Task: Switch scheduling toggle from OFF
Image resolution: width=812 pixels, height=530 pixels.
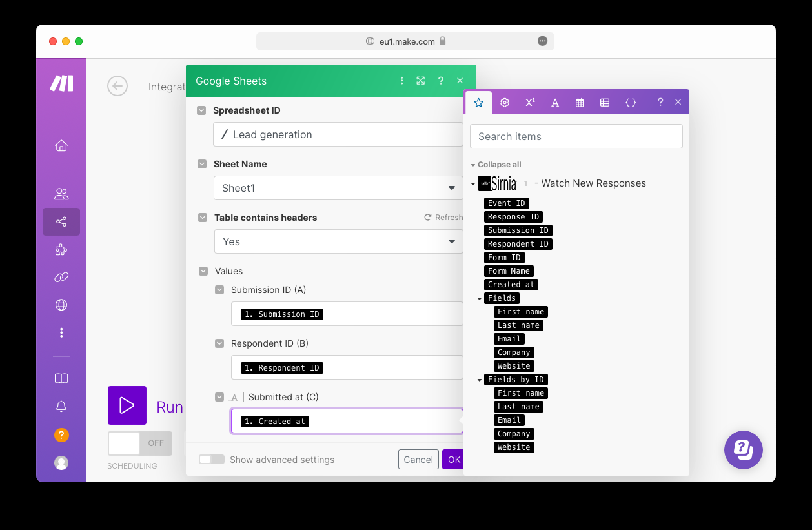Action: pyautogui.click(x=140, y=443)
